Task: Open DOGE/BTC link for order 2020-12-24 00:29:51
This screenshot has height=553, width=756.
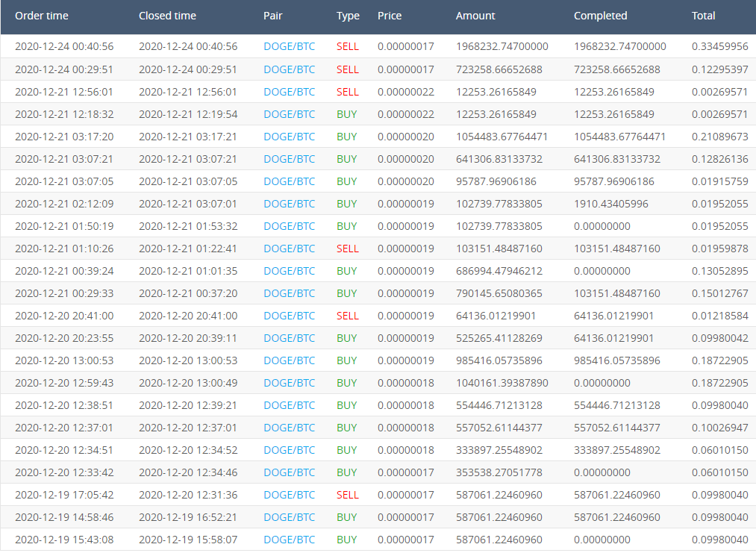Action: [x=289, y=69]
